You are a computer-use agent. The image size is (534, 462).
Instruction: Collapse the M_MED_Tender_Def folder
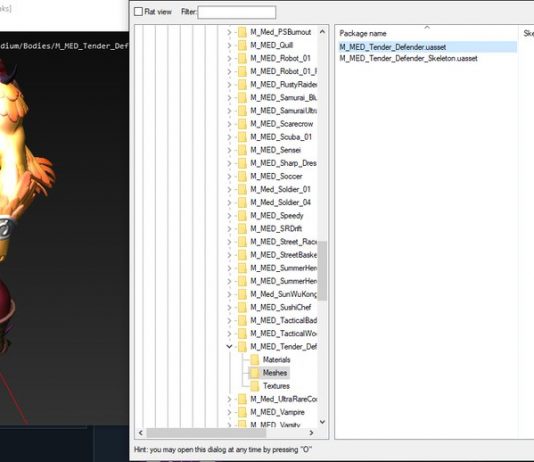(x=229, y=347)
